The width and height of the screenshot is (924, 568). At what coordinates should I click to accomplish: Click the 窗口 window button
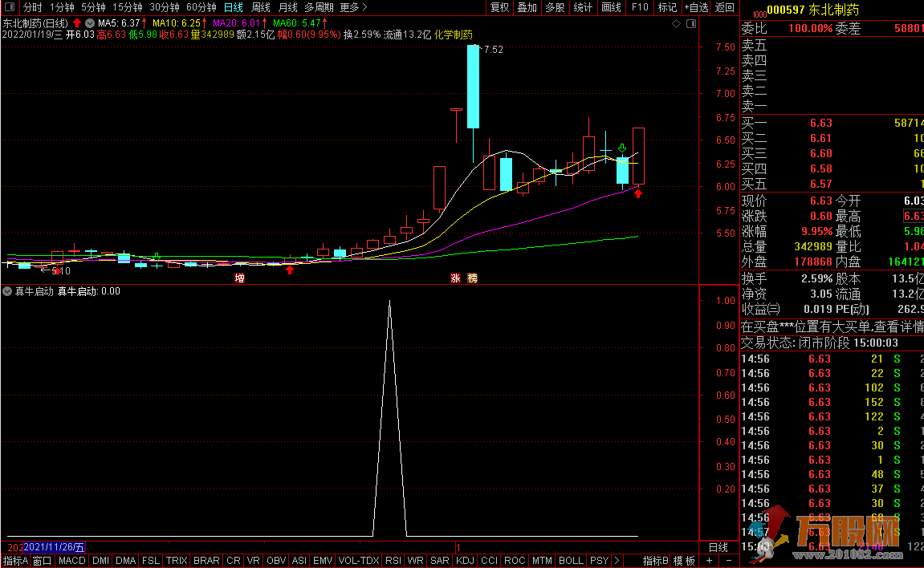pyautogui.click(x=42, y=561)
